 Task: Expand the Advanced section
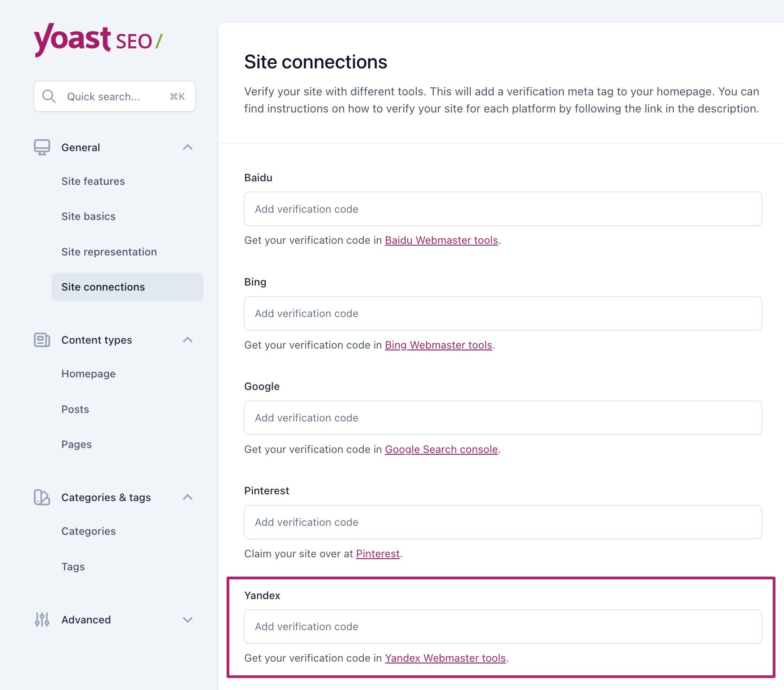pos(188,619)
